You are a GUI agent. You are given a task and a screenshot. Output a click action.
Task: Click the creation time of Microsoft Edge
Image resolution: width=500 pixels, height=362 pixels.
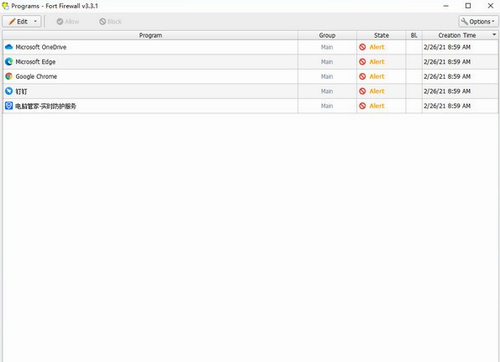pos(447,62)
